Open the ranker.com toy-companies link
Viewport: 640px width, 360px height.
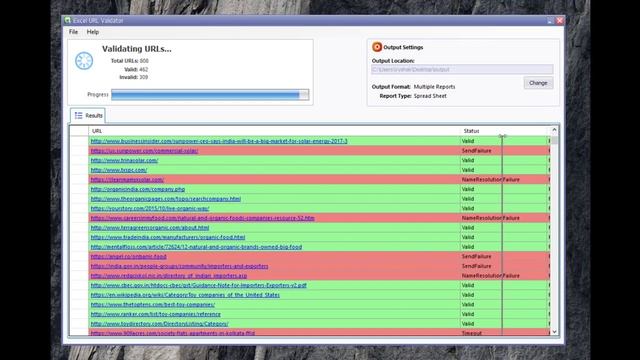[x=156, y=314]
